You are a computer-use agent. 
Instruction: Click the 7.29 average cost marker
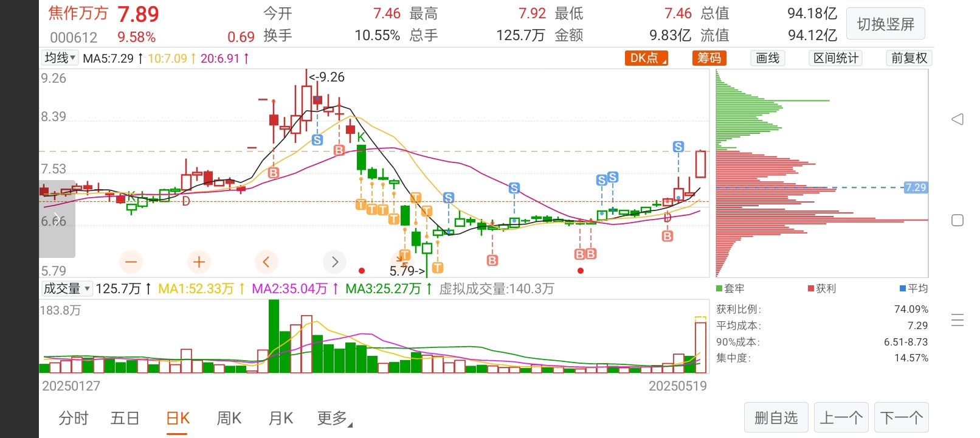pyautogui.click(x=916, y=187)
